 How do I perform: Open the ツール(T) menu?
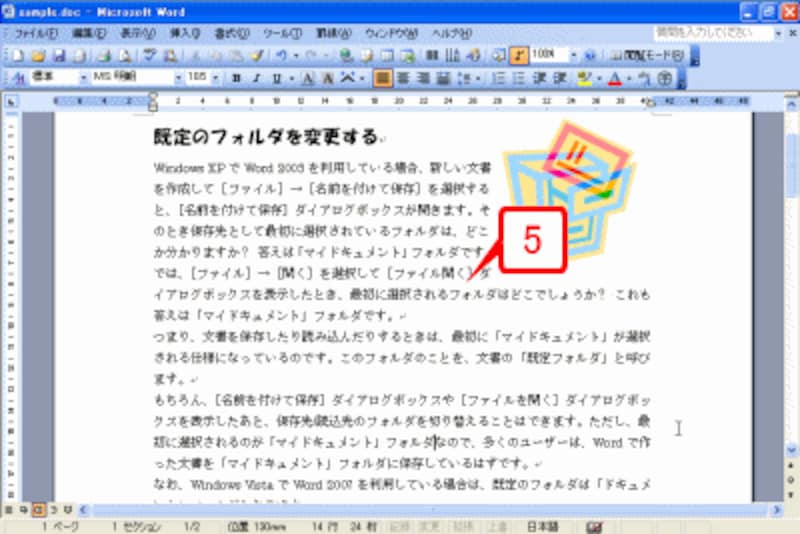click(282, 34)
